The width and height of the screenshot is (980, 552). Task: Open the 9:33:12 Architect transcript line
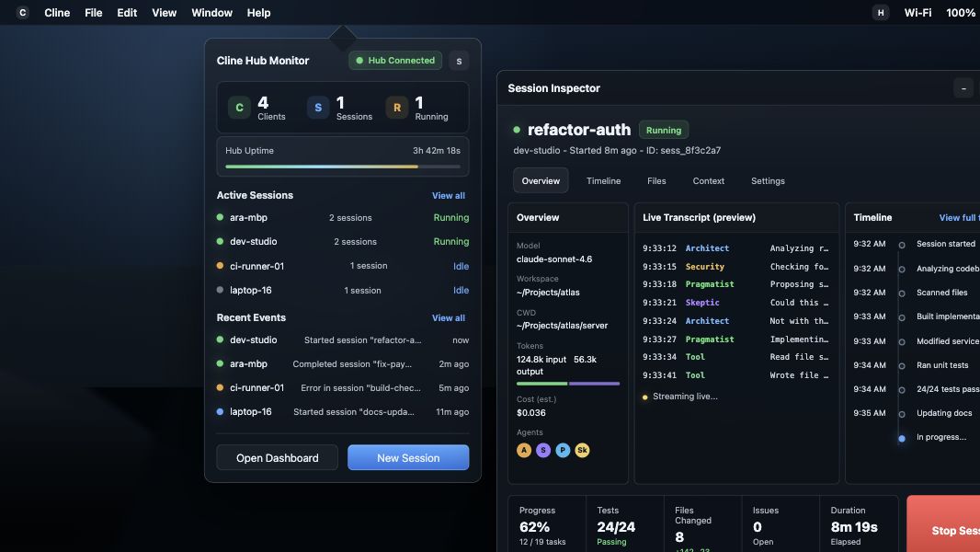click(x=736, y=248)
